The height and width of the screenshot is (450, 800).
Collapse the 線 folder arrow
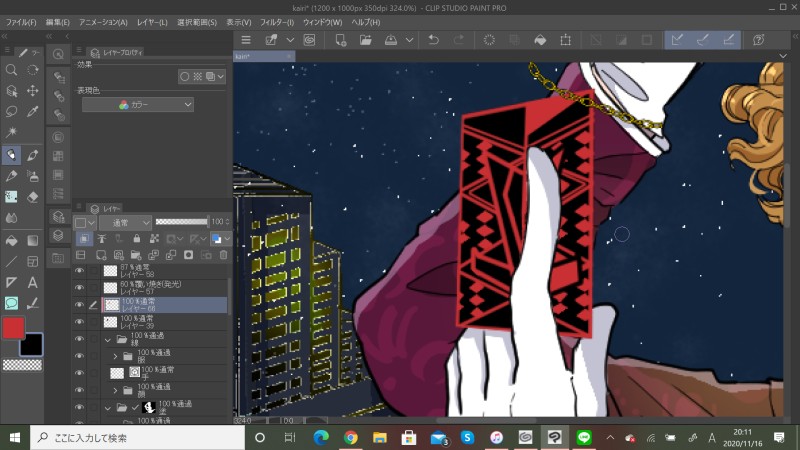click(x=108, y=339)
